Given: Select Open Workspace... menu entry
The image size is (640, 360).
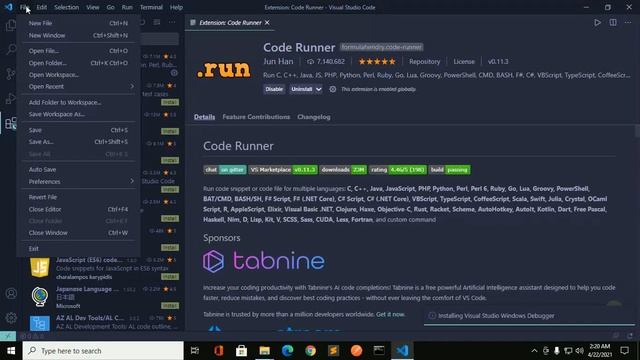Looking at the screenshot, I should coord(78,75).
